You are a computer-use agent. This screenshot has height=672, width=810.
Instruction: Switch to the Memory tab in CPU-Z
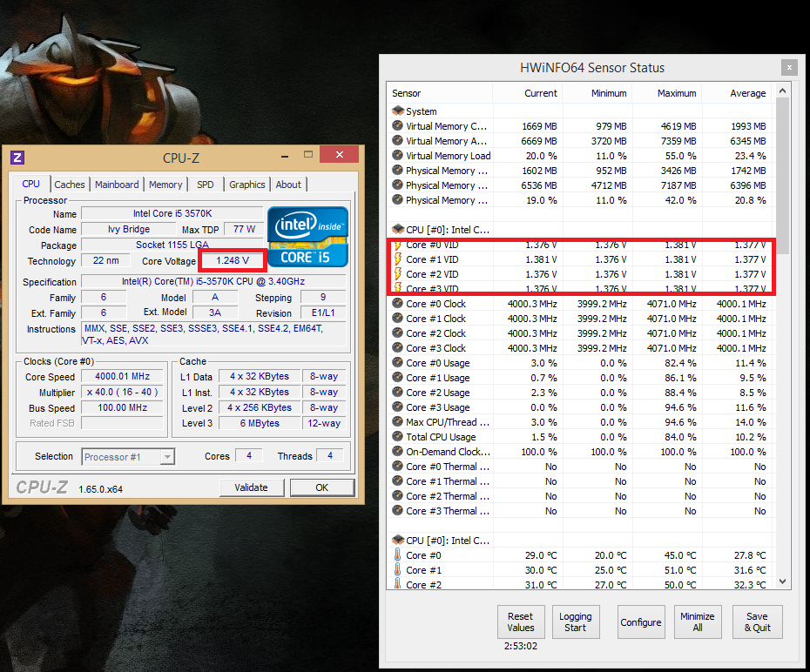point(165,185)
